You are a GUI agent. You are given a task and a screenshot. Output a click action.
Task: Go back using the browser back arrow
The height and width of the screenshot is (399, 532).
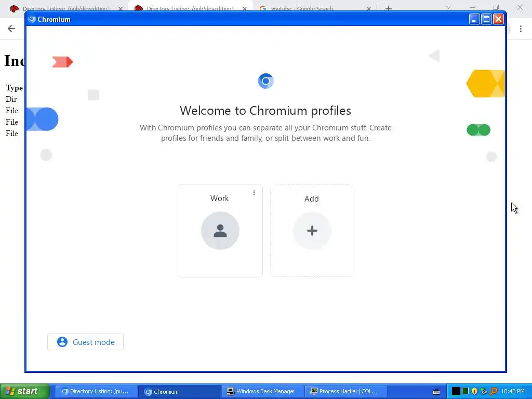click(11, 29)
